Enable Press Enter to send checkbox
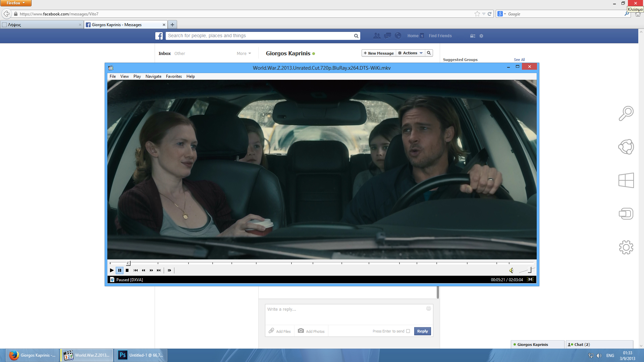Image resolution: width=644 pixels, height=362 pixels. coord(408,331)
